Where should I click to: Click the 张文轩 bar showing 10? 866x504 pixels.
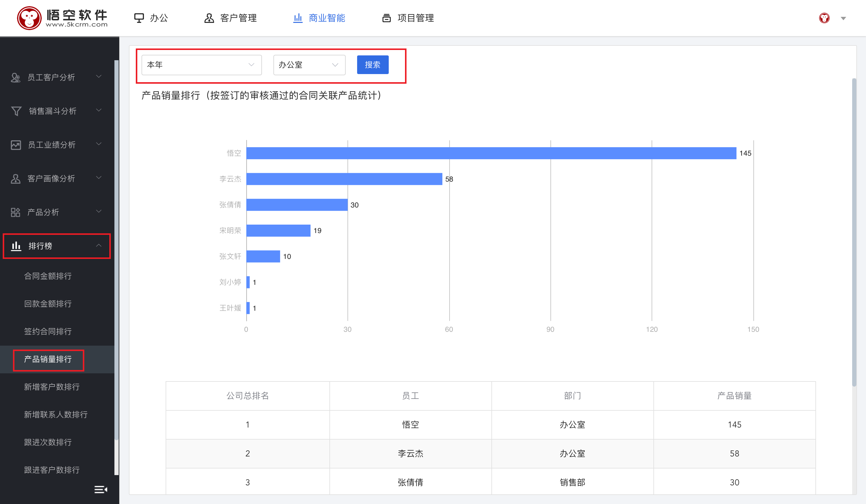click(263, 256)
